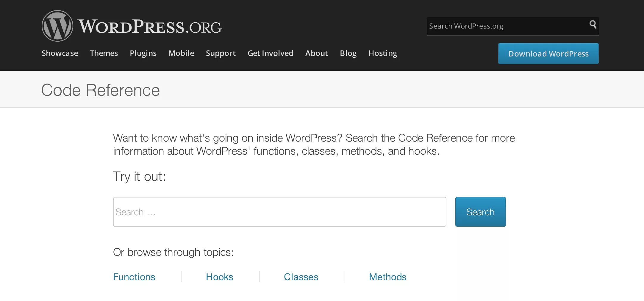Click the 'Or browse through topics:' text

(173, 252)
